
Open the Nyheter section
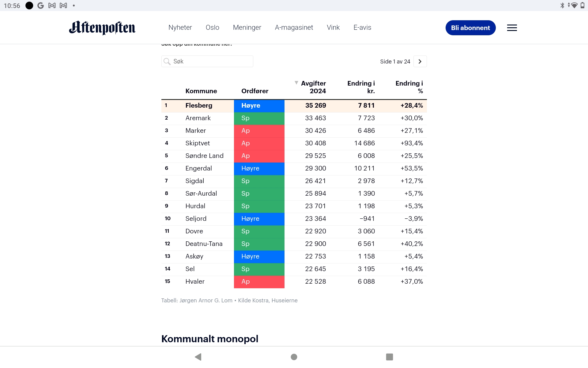click(180, 28)
